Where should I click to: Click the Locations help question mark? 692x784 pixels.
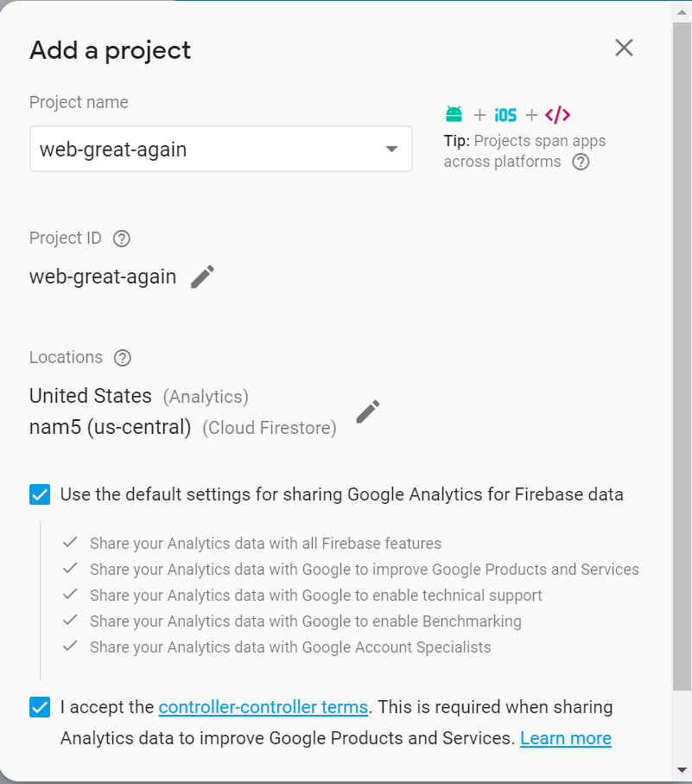[123, 358]
